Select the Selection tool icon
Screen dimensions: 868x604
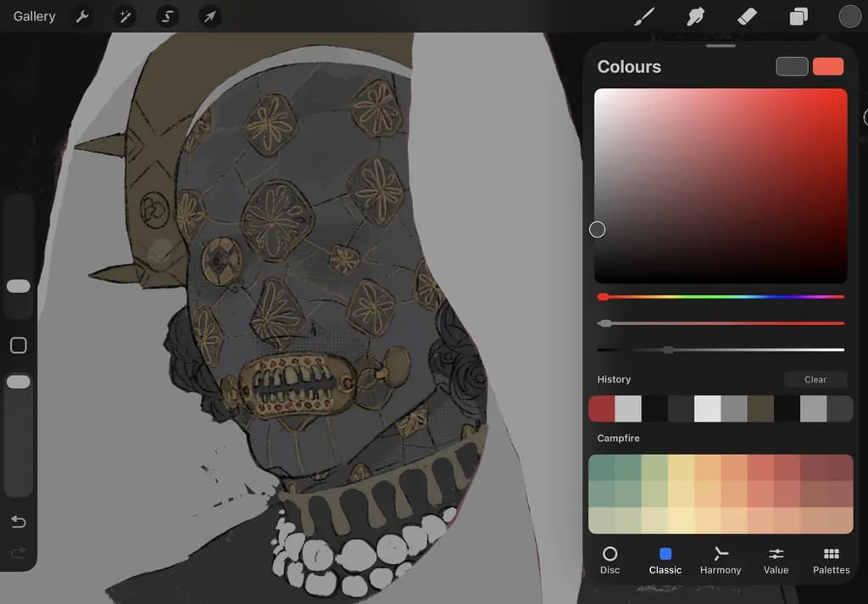click(167, 17)
